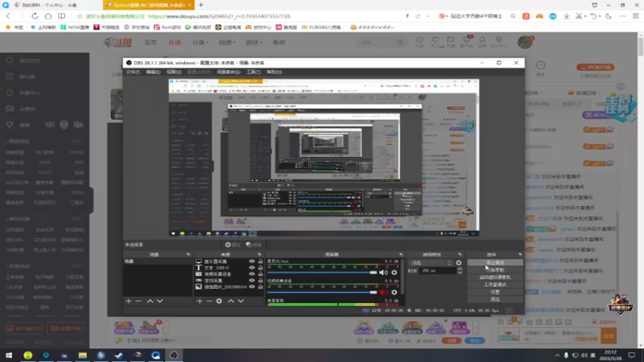Image resolution: width=644 pixels, height=362 pixels.
Task: Open the Windows Start menu
Action: point(9,355)
